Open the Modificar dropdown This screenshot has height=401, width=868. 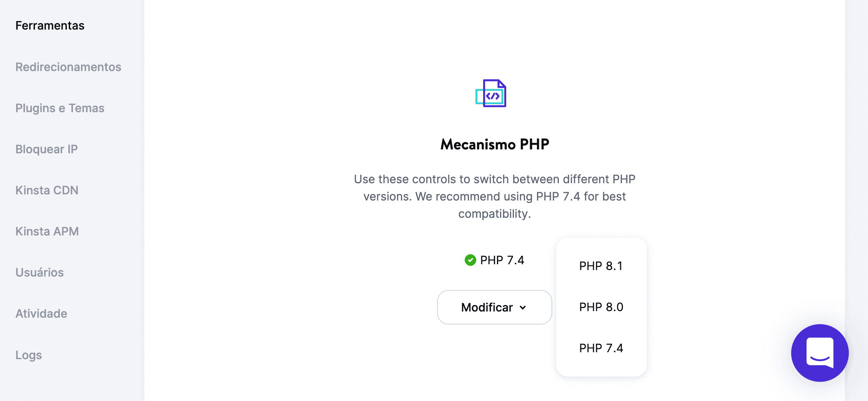point(494,307)
